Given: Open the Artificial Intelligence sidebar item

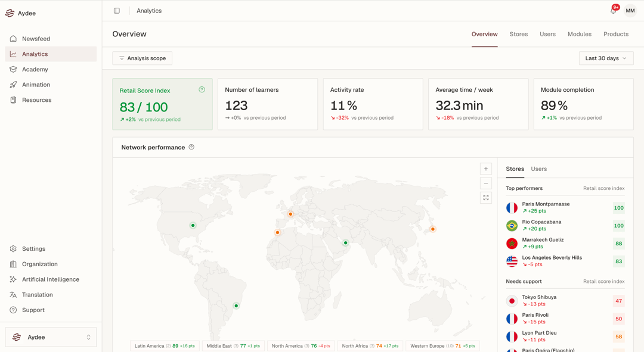Looking at the screenshot, I should tap(51, 279).
